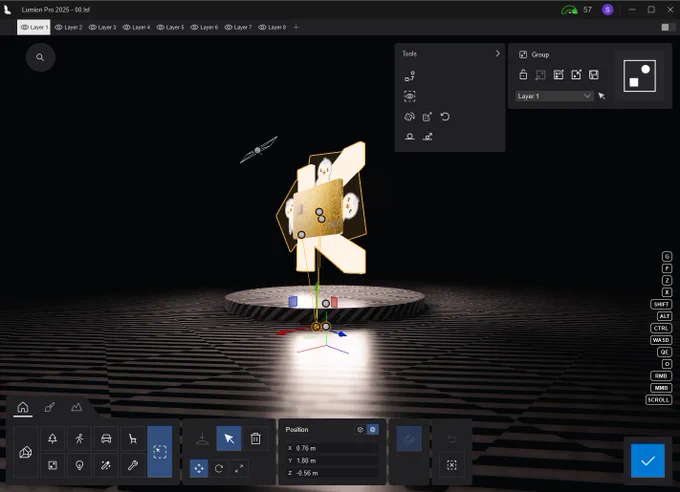The width and height of the screenshot is (680, 492).
Task: Click the dimmed selection frame icon in Group
Action: [540, 75]
